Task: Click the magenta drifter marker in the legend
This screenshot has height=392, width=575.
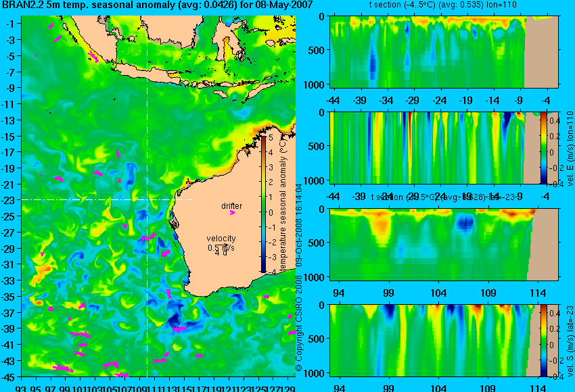Action: point(232,212)
